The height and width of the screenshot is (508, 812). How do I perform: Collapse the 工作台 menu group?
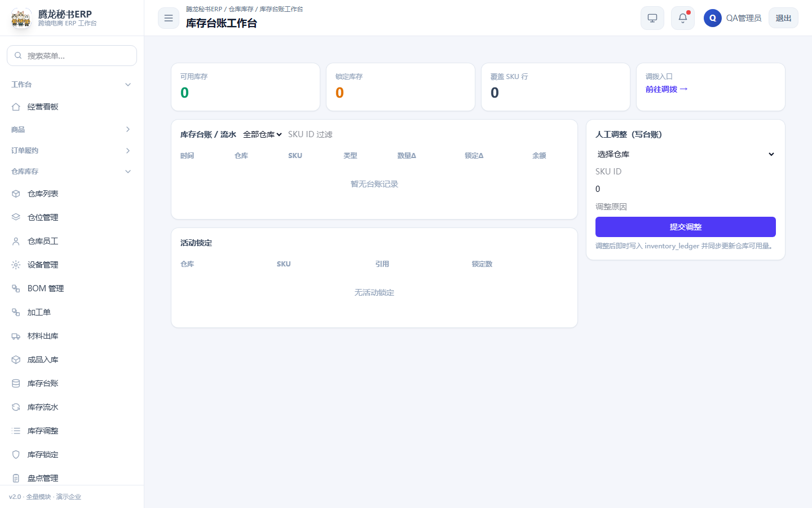72,85
